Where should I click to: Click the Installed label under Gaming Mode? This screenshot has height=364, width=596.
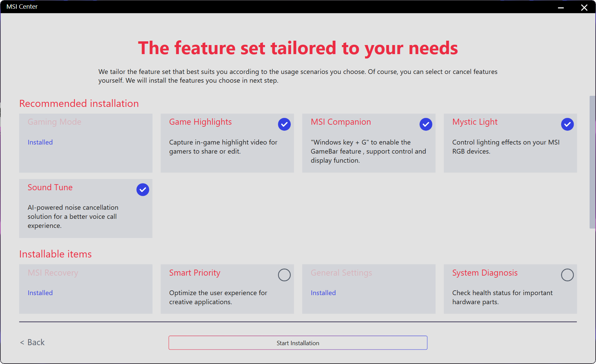pos(40,143)
